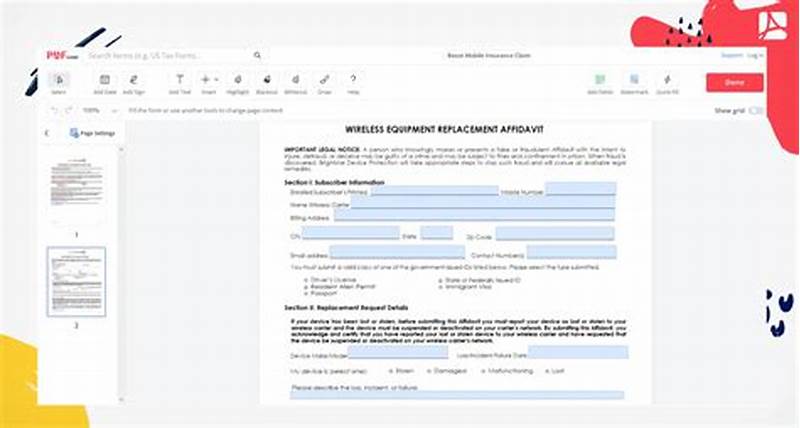800x428 pixels.
Task: Click the document title in header
Action: pos(489,55)
